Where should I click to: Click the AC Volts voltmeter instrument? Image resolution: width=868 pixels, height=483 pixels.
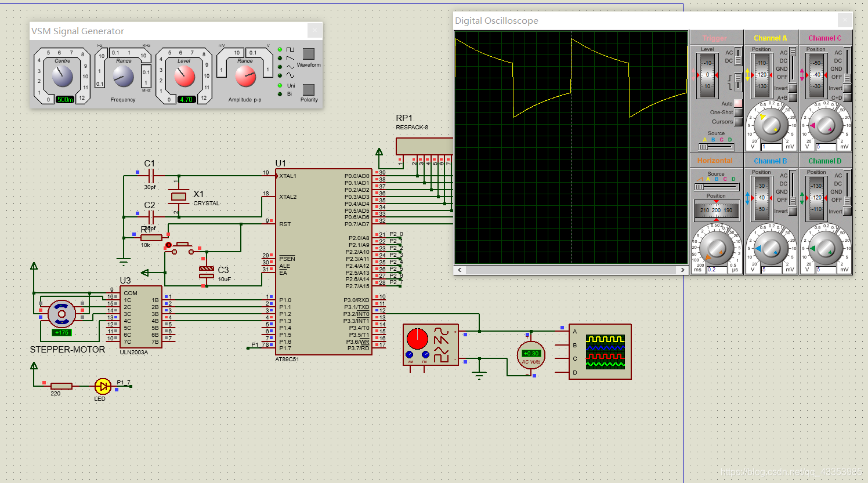531,356
